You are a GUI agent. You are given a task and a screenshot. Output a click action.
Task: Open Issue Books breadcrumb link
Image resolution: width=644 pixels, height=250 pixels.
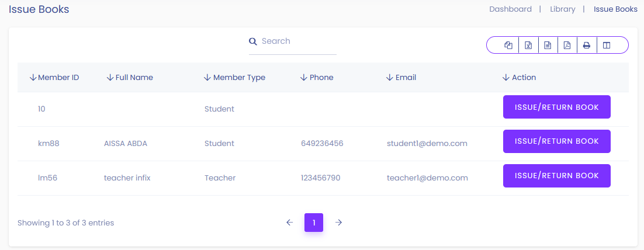(x=616, y=9)
